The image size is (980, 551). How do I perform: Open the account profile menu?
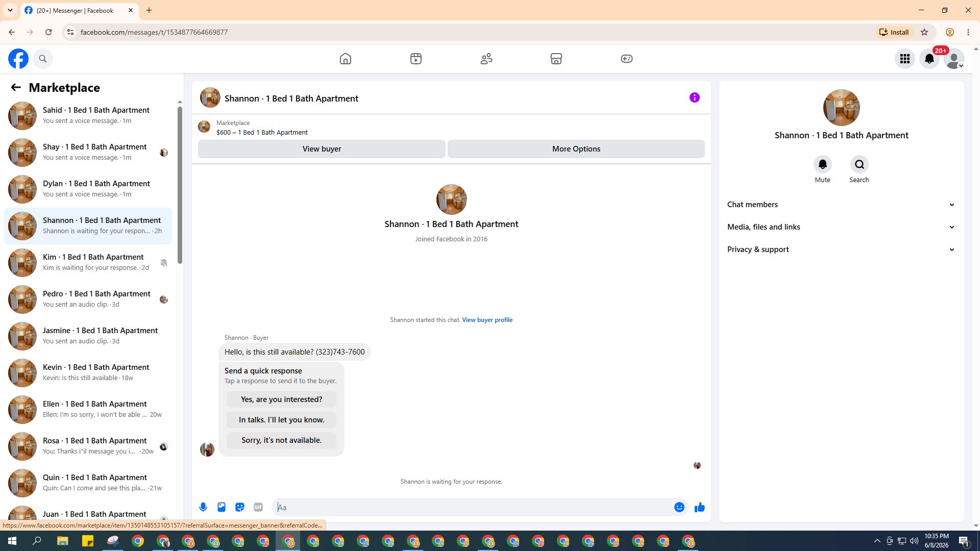(954, 59)
